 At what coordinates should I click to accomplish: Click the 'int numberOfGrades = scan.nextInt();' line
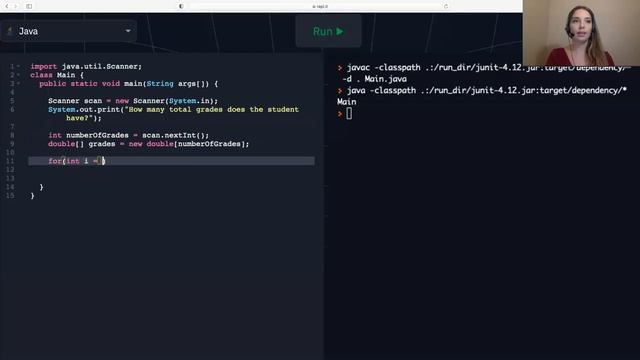click(129, 135)
